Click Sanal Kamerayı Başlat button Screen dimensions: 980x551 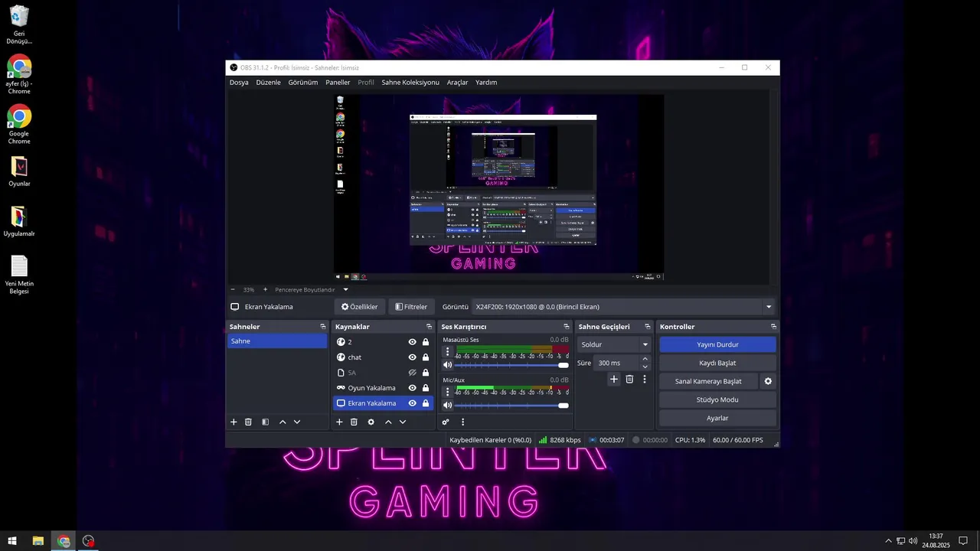click(x=708, y=381)
